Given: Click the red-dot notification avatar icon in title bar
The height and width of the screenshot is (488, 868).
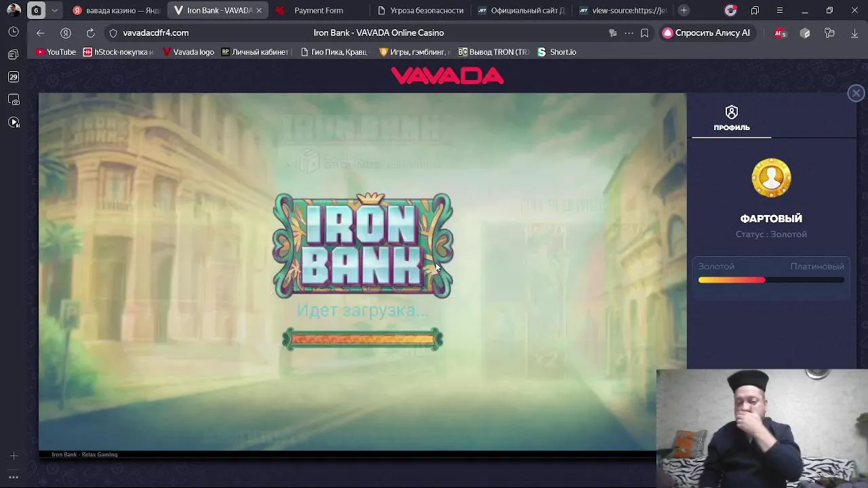Looking at the screenshot, I should 730,10.
